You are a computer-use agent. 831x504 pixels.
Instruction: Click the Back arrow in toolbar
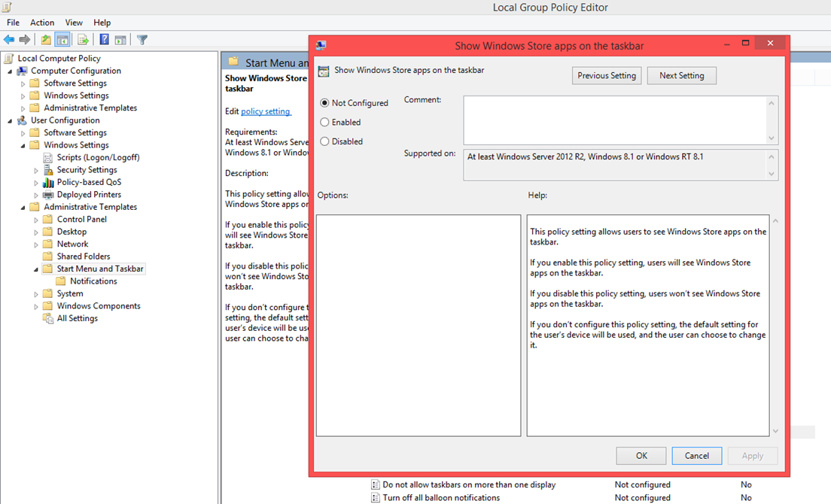(9, 40)
